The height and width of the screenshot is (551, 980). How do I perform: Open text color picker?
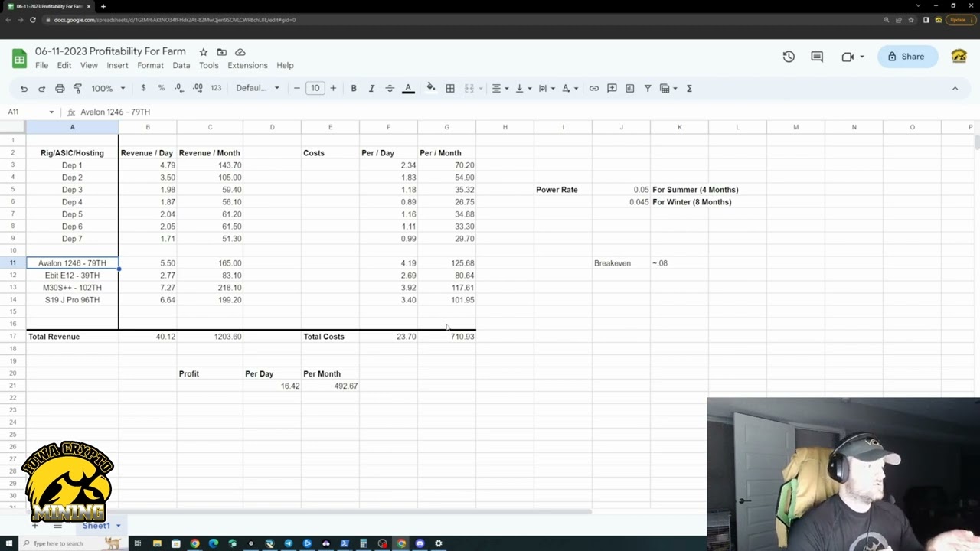(408, 89)
